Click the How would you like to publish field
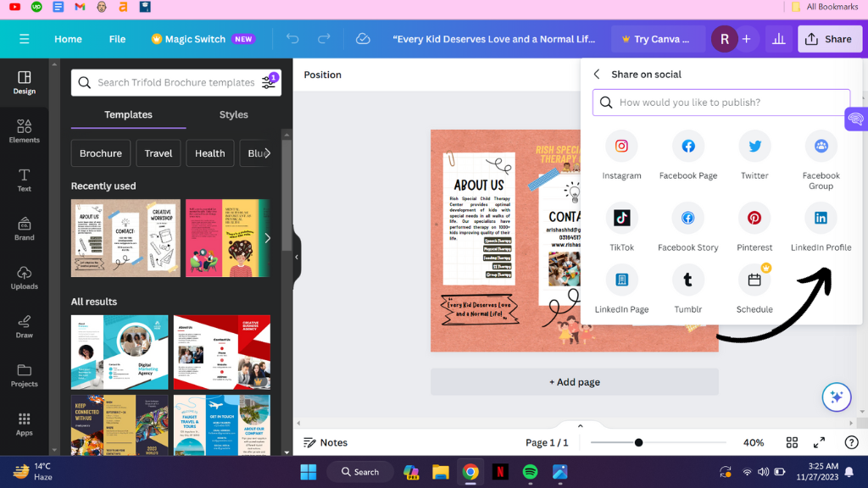Viewport: 868px width, 488px height. 721,103
